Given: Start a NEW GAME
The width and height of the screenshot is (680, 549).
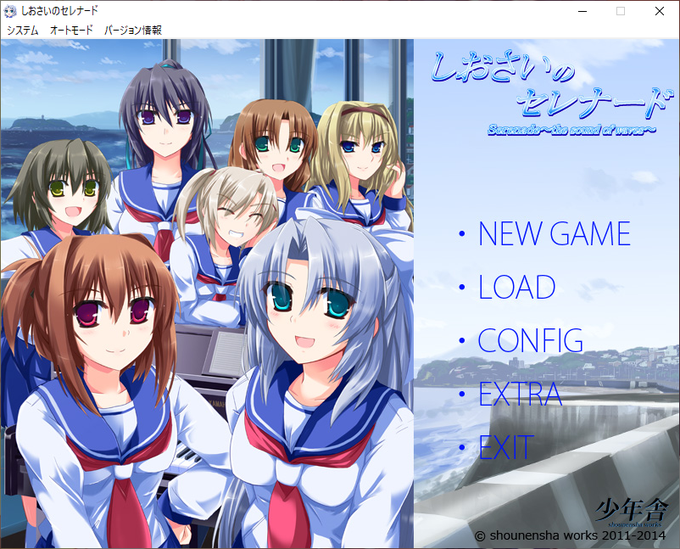Looking at the screenshot, I should click(x=553, y=233).
